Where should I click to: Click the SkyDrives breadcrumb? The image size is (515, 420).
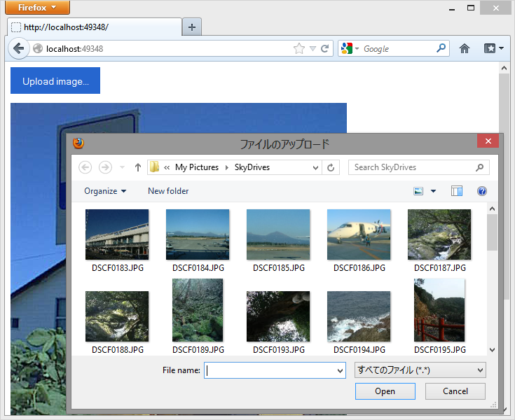point(252,167)
